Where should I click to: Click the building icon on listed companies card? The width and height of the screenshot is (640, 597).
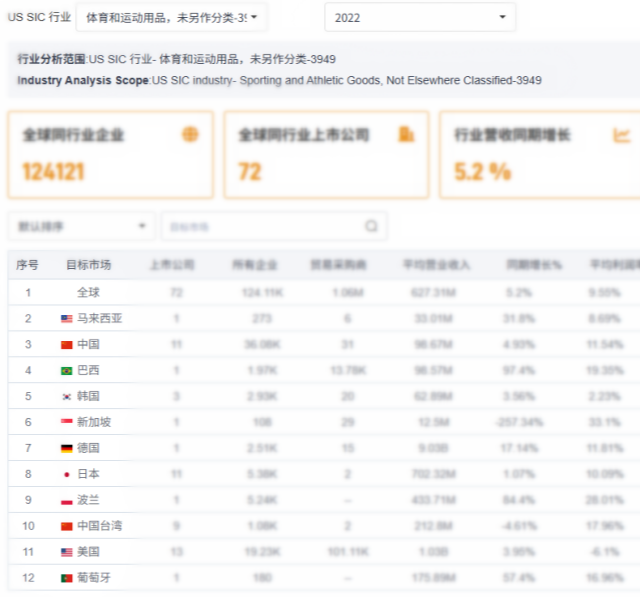406,134
